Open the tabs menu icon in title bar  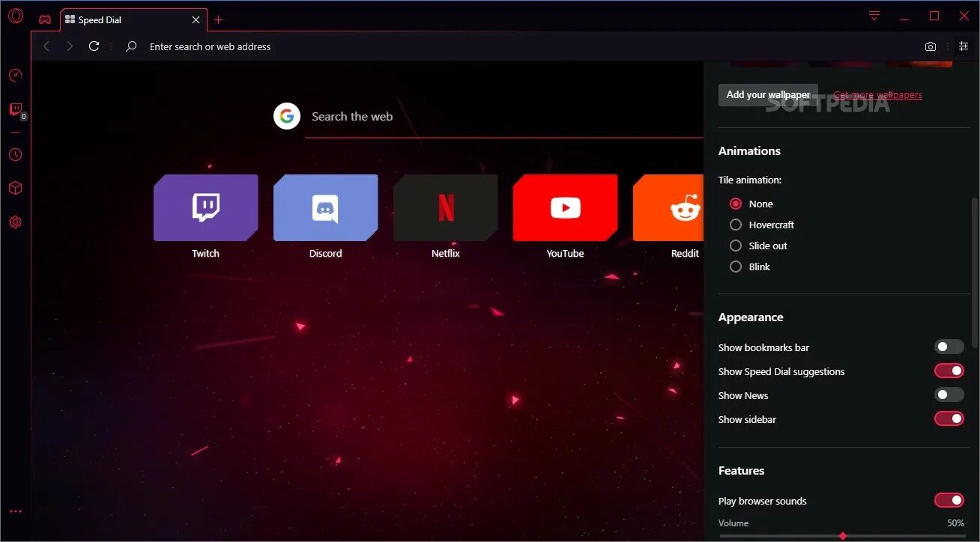click(x=874, y=16)
